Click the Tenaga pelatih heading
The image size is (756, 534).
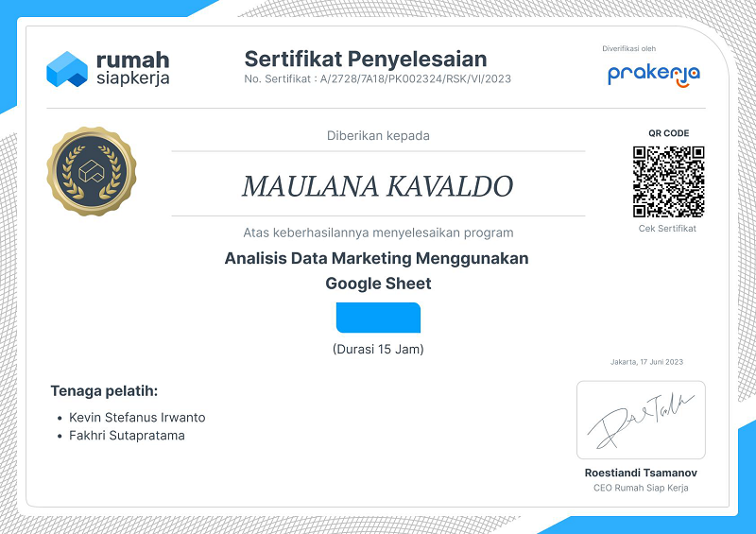click(104, 390)
